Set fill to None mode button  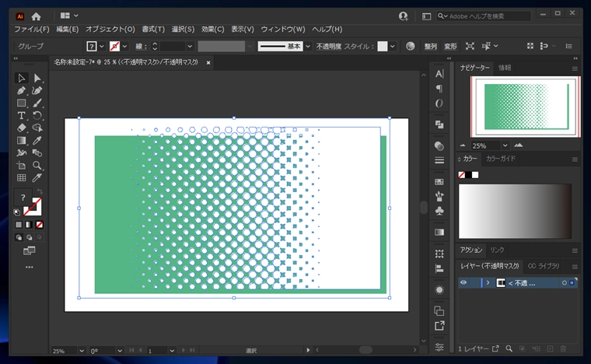click(39, 225)
